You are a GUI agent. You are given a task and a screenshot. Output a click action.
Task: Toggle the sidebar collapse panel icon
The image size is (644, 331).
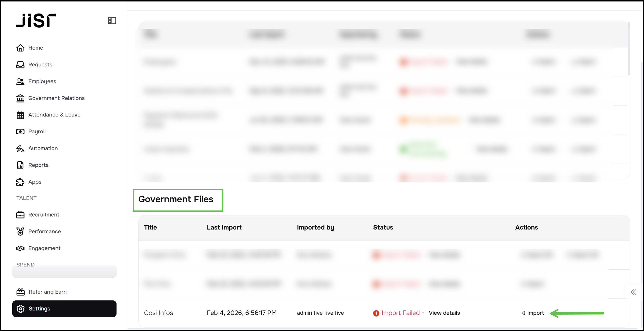112,21
